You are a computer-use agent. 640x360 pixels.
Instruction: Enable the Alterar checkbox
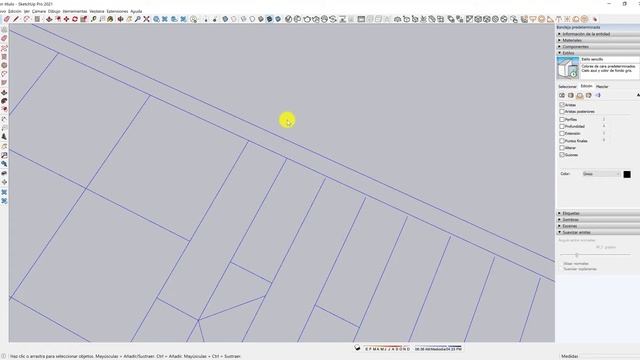point(562,148)
